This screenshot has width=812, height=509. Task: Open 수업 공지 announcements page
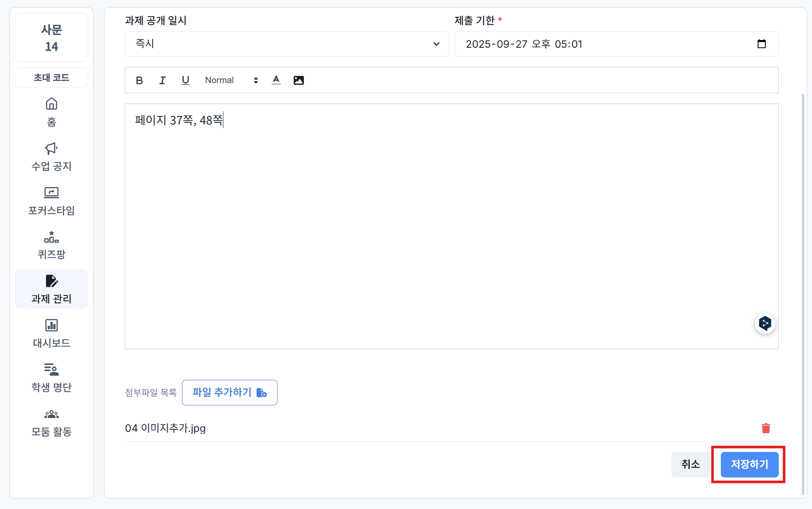[52, 156]
